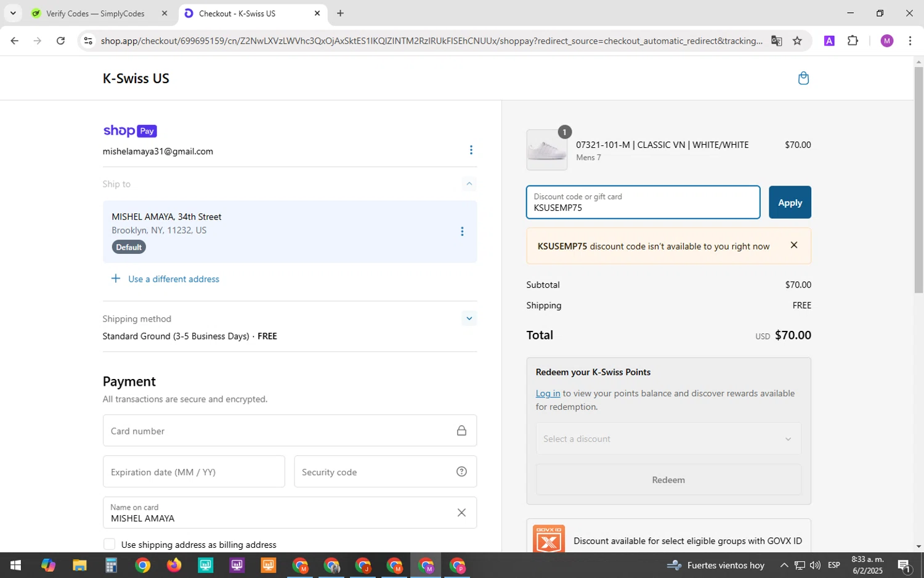Show hidden system tray icons

click(784, 565)
